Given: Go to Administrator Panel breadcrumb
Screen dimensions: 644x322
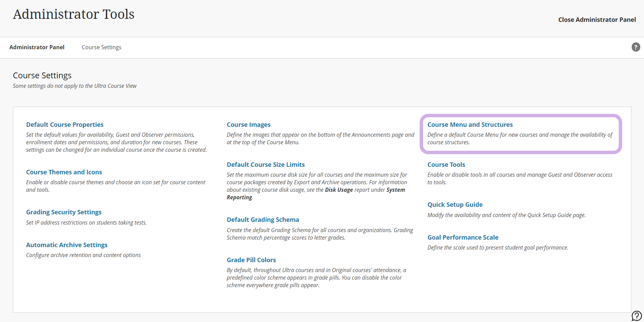Looking at the screenshot, I should (x=37, y=47).
